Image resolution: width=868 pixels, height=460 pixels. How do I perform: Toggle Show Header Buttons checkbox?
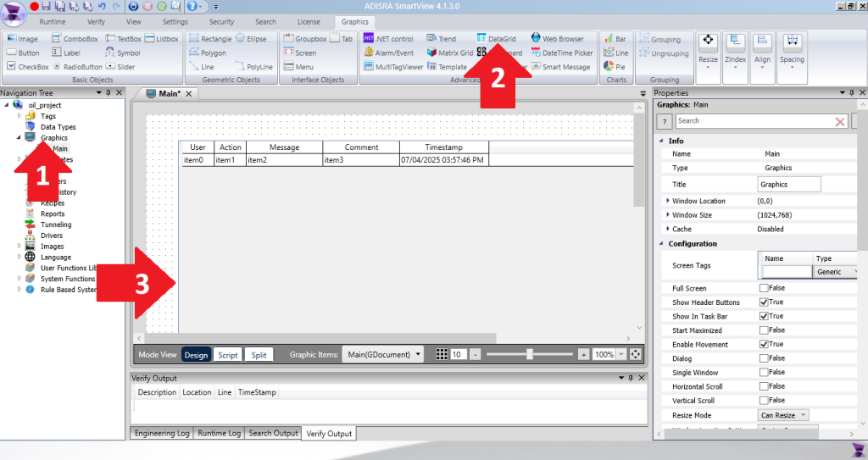pos(764,302)
